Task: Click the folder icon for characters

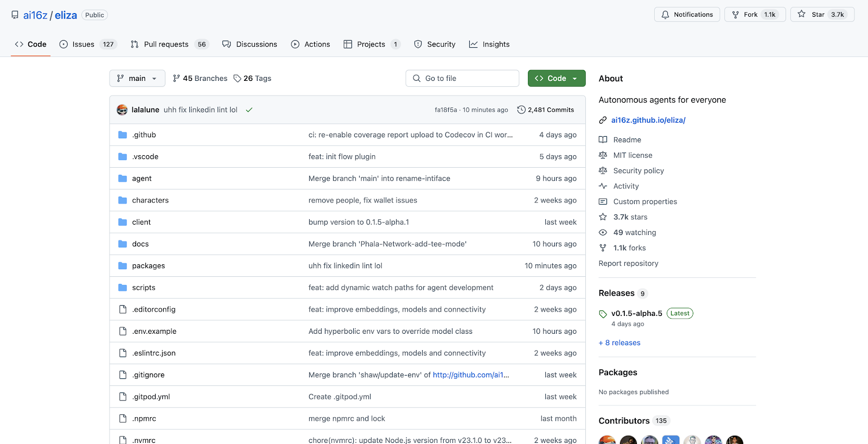Action: [x=123, y=200]
